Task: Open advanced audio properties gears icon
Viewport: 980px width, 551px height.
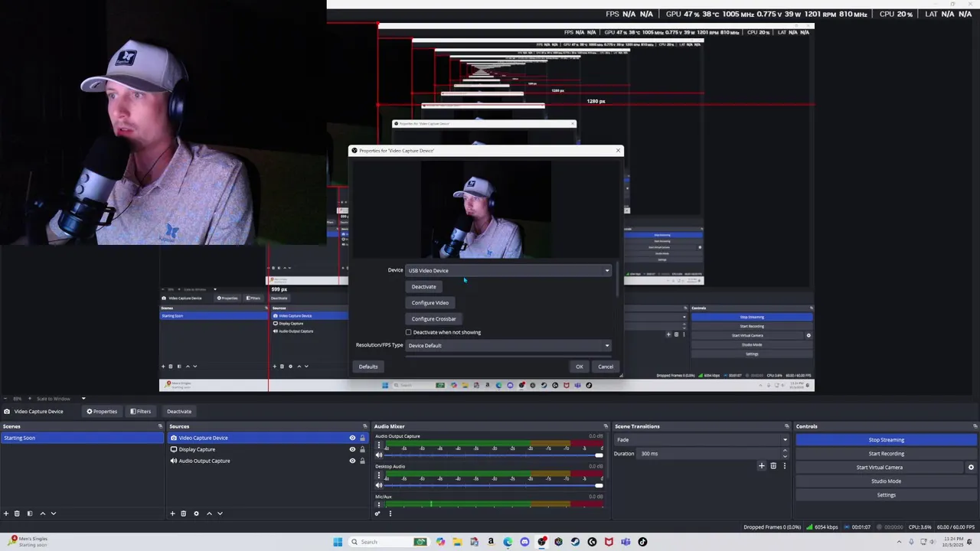Action: tap(377, 514)
